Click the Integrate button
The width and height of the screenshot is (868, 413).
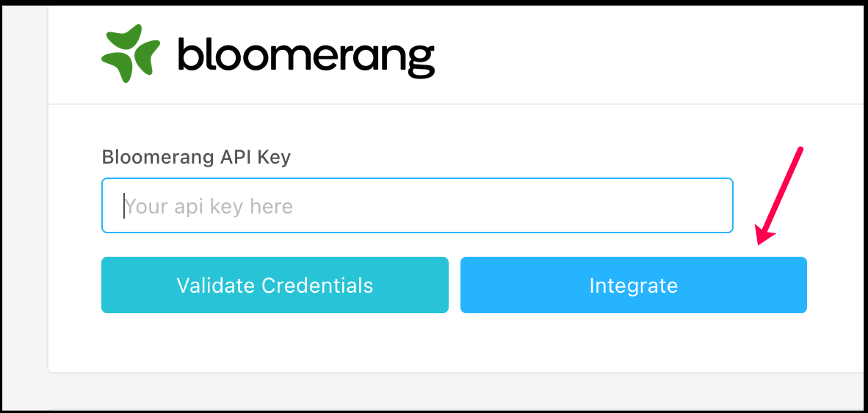(633, 285)
